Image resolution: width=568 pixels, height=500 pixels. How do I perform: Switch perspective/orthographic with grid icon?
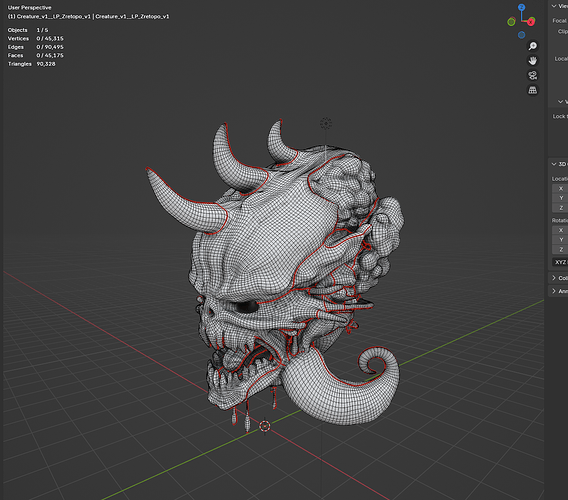532,90
